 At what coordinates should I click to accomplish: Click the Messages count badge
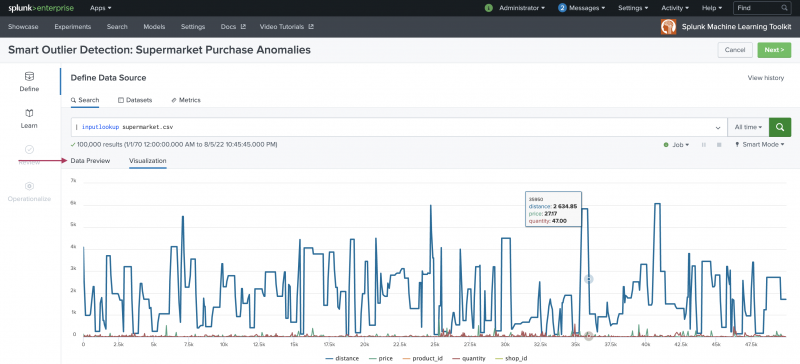point(562,8)
